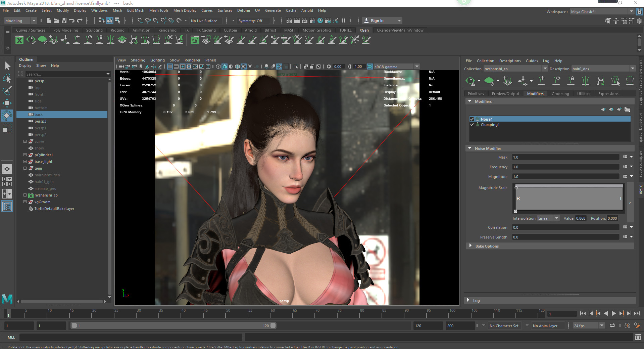Click the Magnitude Scale ramp graph

click(569, 198)
